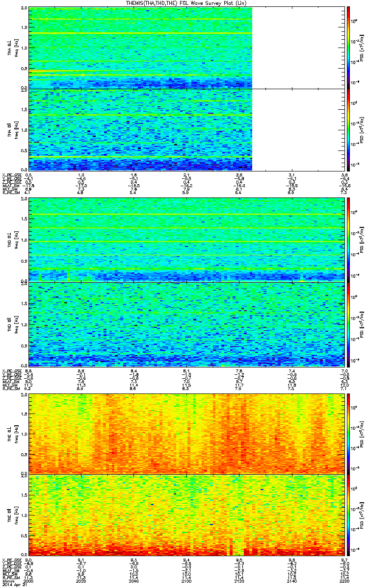Image resolution: width=368 pixels, height=588 pixels.
Task: Click the '2120' time tick label
Action: (x=239, y=582)
